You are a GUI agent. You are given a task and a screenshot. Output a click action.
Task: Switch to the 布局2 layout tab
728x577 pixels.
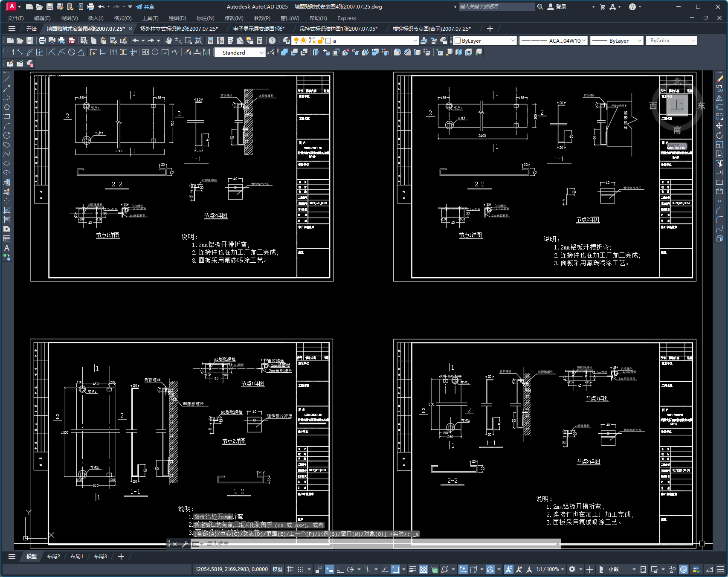(x=53, y=556)
